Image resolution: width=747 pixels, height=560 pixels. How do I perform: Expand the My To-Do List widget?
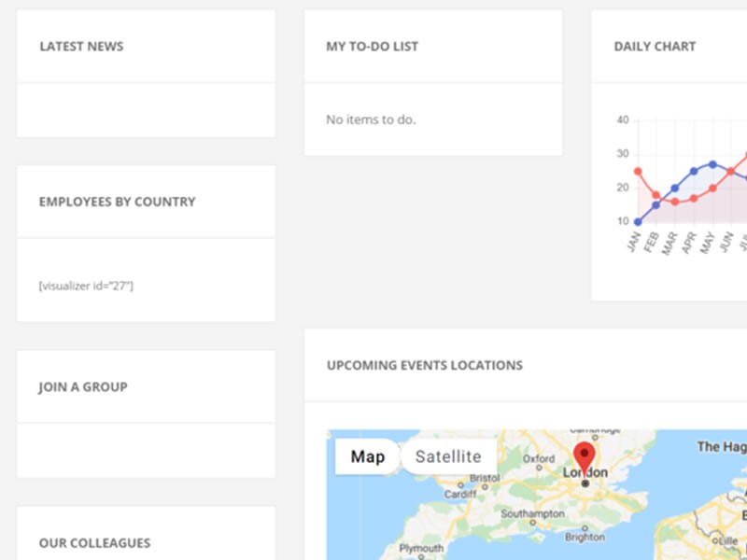point(371,46)
